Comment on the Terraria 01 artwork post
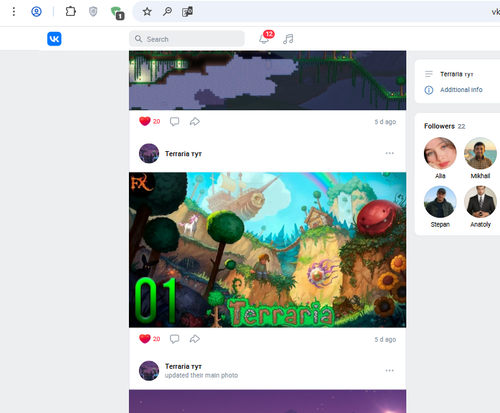This screenshot has height=413, width=500. pyautogui.click(x=174, y=339)
